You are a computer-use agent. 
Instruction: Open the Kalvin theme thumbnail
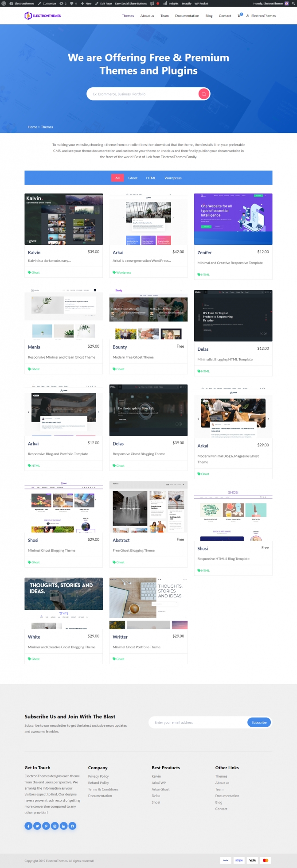(63, 219)
